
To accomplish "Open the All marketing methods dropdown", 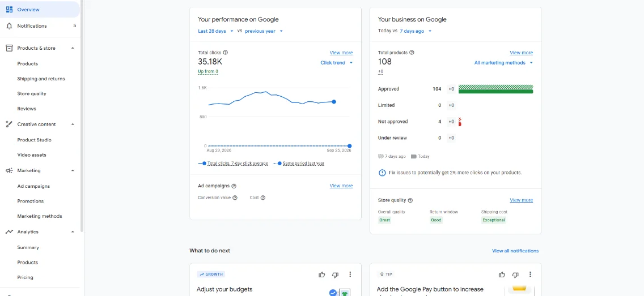I will tap(503, 63).
